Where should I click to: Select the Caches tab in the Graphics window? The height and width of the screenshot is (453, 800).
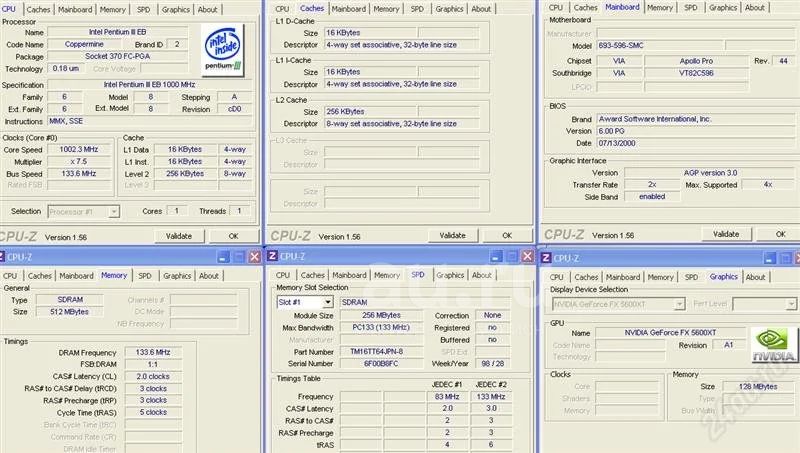(x=586, y=277)
